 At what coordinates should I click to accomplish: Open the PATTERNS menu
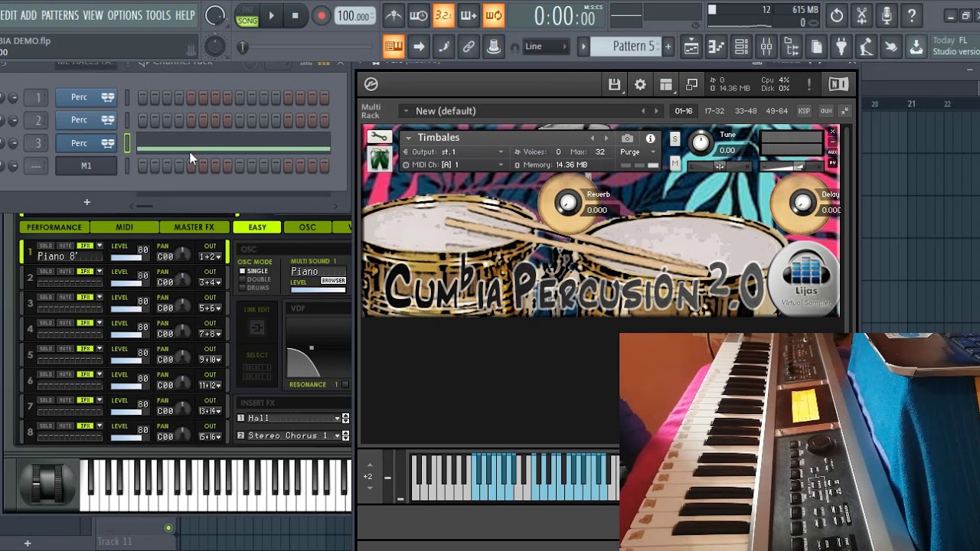(60, 15)
